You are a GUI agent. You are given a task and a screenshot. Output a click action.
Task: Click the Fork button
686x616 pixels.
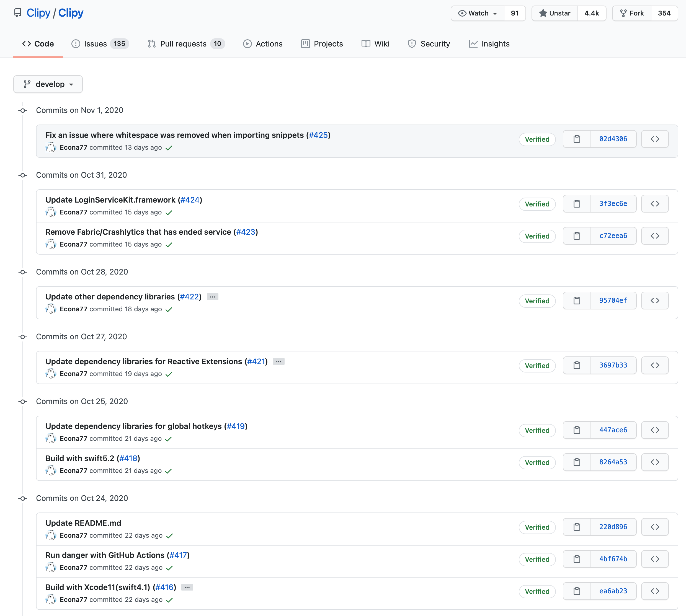(x=631, y=13)
